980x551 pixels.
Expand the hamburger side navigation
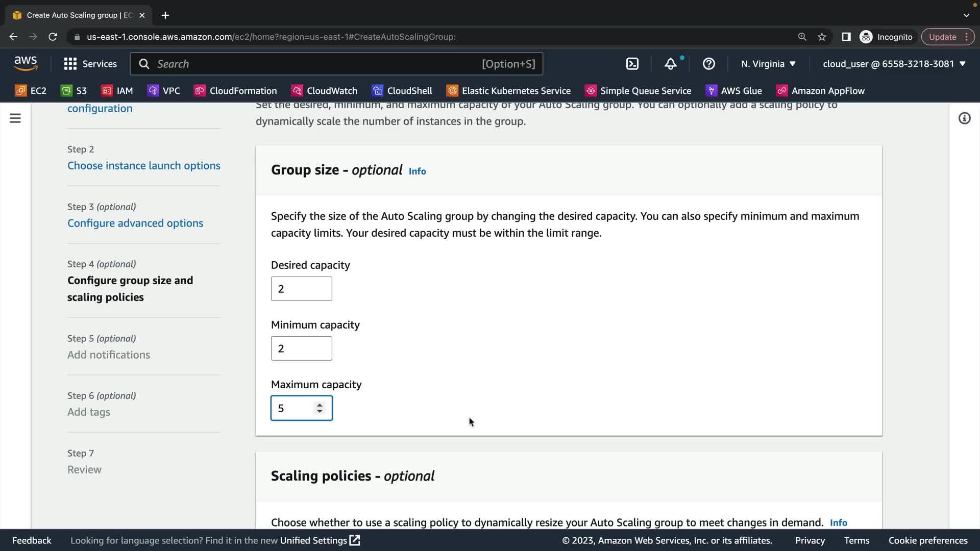tap(15, 118)
